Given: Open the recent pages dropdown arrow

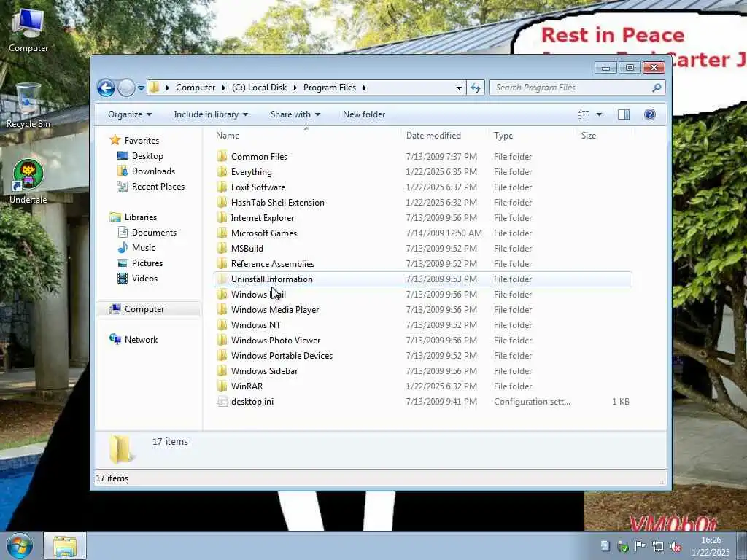Looking at the screenshot, I should [141, 88].
